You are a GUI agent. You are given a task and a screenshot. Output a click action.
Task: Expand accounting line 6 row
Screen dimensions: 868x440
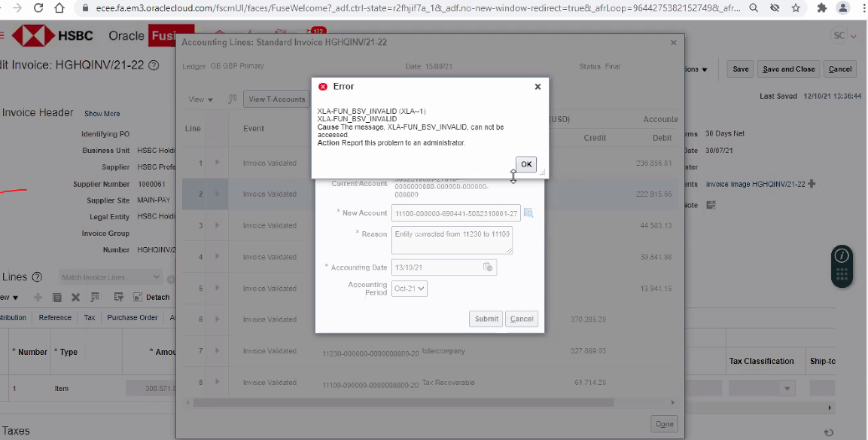click(217, 319)
